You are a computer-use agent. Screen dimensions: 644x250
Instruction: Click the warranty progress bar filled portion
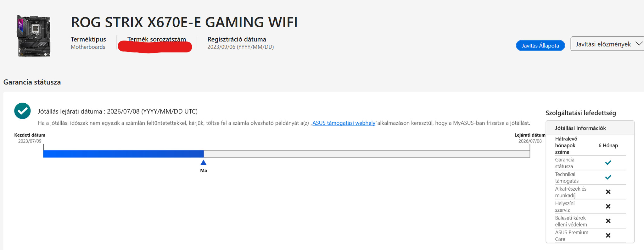(x=123, y=154)
